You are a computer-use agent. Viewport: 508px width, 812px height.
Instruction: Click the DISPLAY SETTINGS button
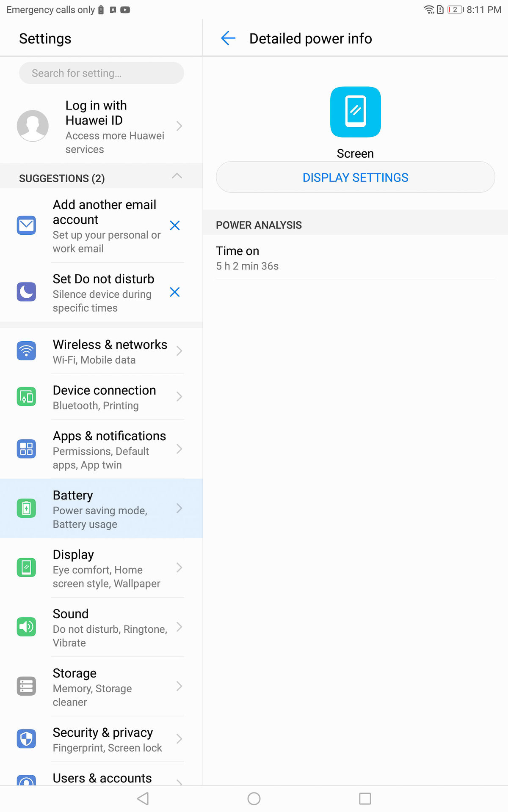tap(356, 177)
